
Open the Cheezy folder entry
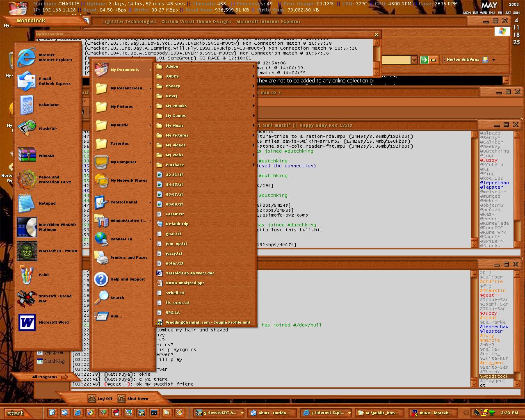205,86
